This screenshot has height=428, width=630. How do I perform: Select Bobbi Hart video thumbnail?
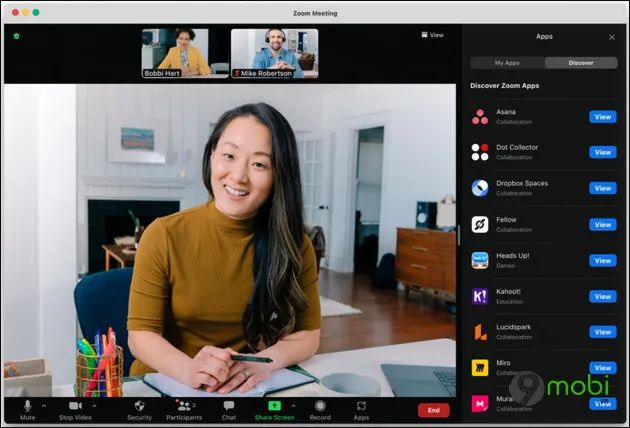185,53
